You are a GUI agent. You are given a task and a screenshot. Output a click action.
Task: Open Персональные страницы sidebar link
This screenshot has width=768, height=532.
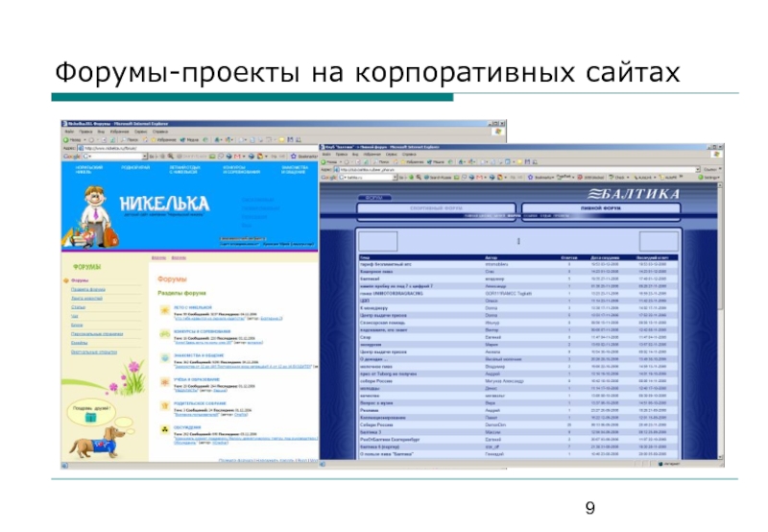[97, 334]
